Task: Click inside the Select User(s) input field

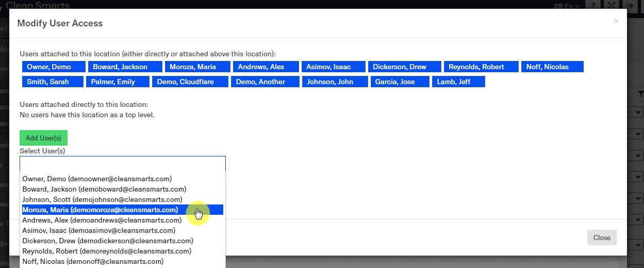Action: click(122, 164)
